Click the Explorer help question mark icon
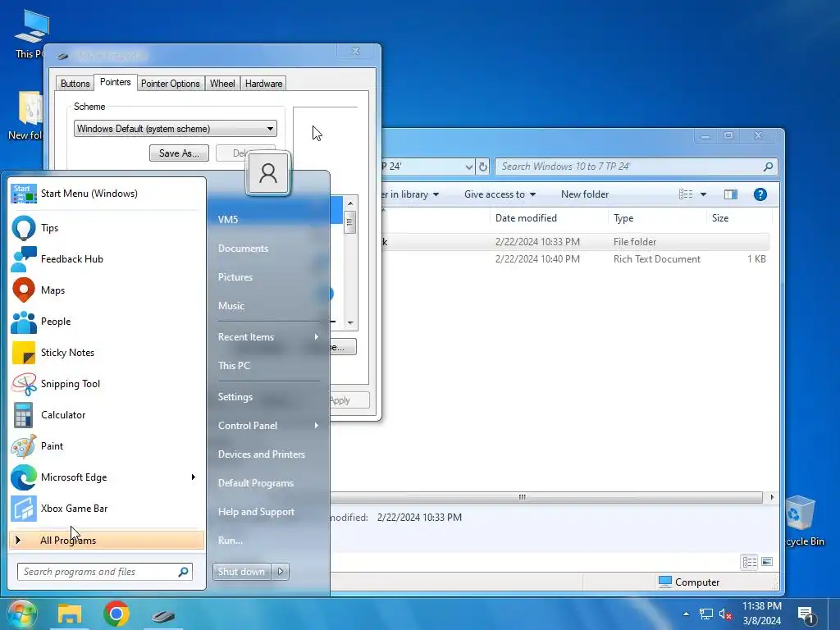 pyautogui.click(x=760, y=194)
